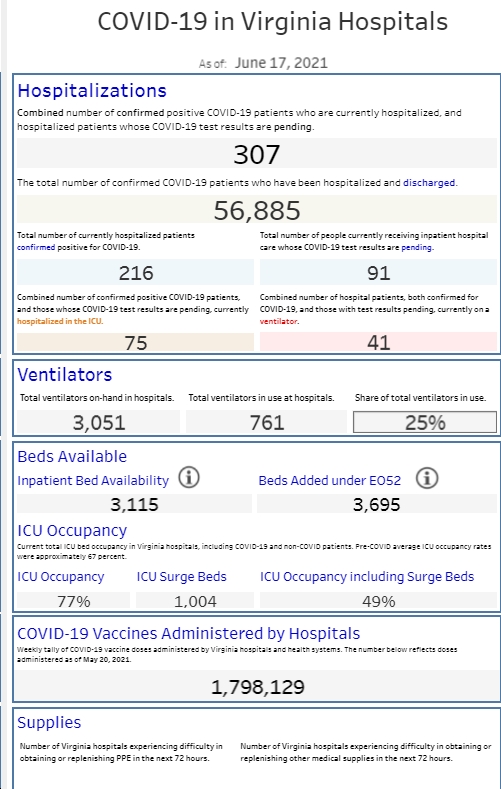
Task: Select the 25% ventilators in use box
Action: [x=425, y=422]
